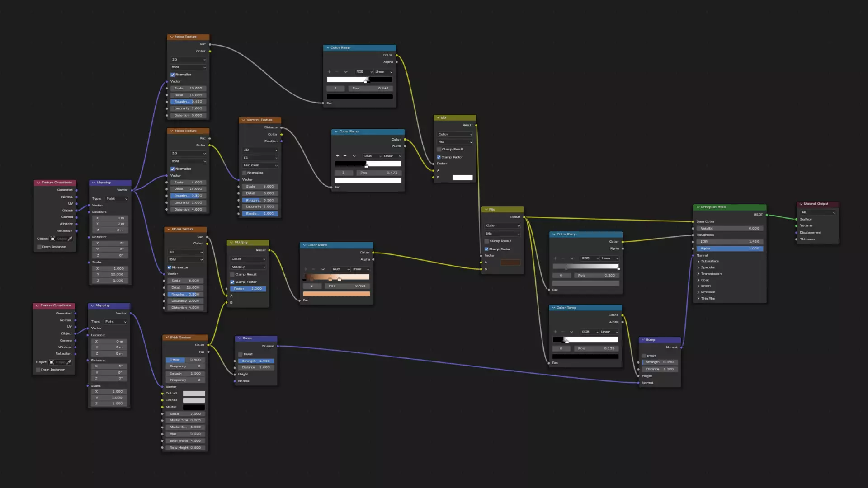The image size is (868, 488).
Task: Collapse the Material Output node header arrow
Action: coord(801,204)
